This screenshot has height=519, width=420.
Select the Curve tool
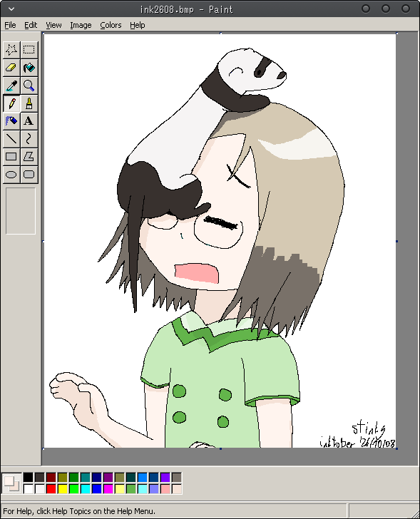click(x=29, y=139)
